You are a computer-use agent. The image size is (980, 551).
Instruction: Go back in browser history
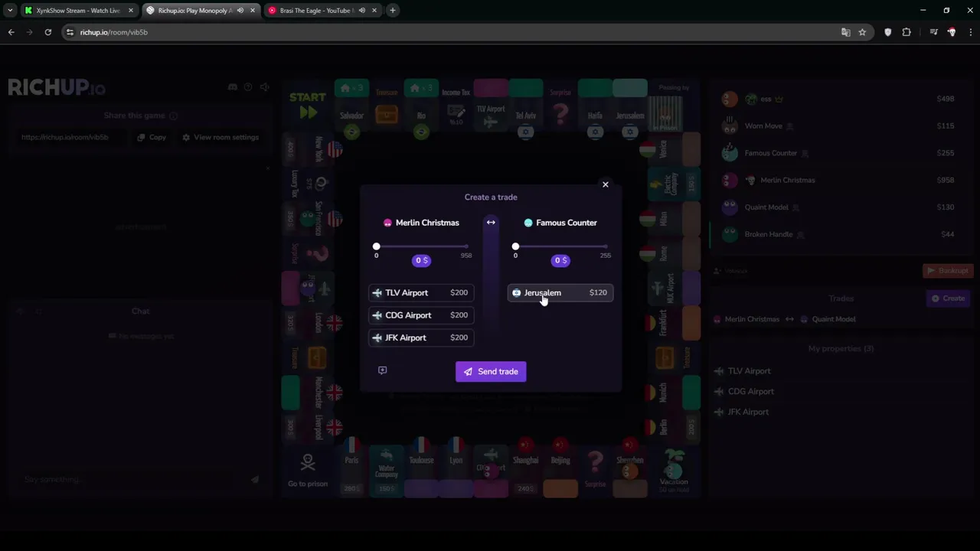[11, 32]
